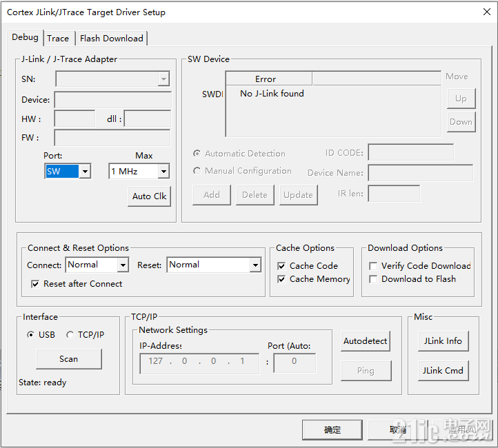Image resolution: width=498 pixels, height=448 pixels.
Task: Select the USB interface radio button
Action: coord(30,335)
